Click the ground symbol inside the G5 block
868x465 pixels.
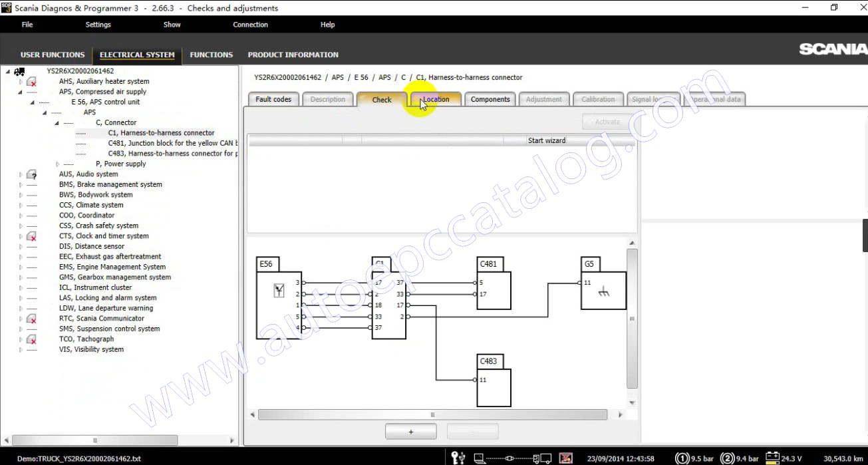pos(603,291)
